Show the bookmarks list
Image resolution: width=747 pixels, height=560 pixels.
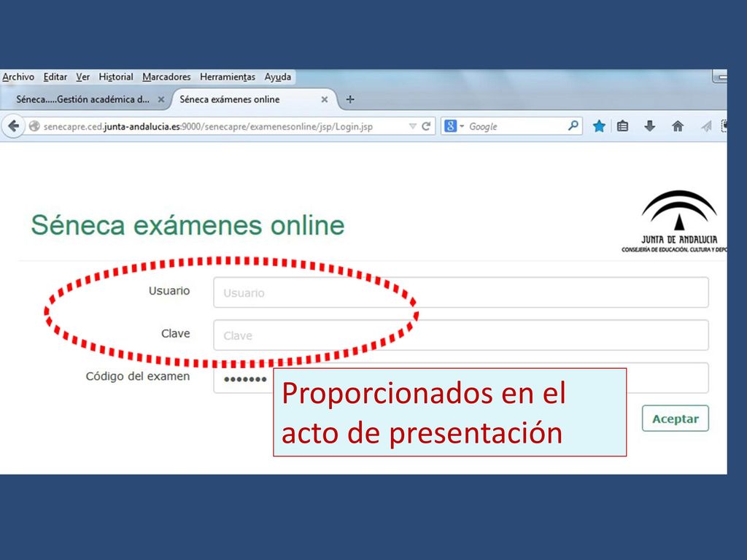[x=623, y=126]
